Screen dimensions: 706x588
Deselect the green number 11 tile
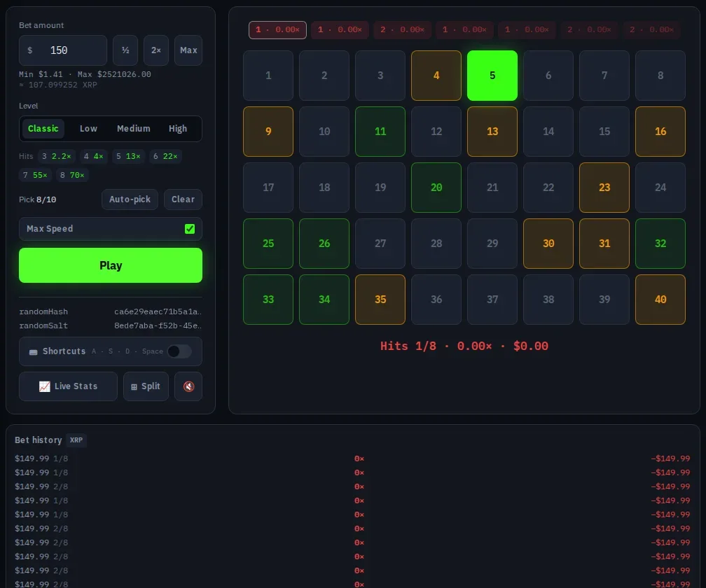coord(380,132)
